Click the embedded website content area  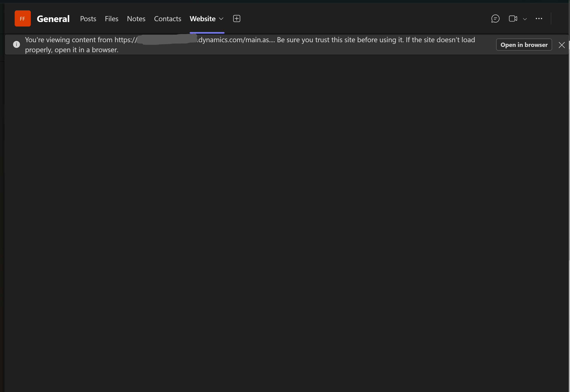[x=285, y=221]
